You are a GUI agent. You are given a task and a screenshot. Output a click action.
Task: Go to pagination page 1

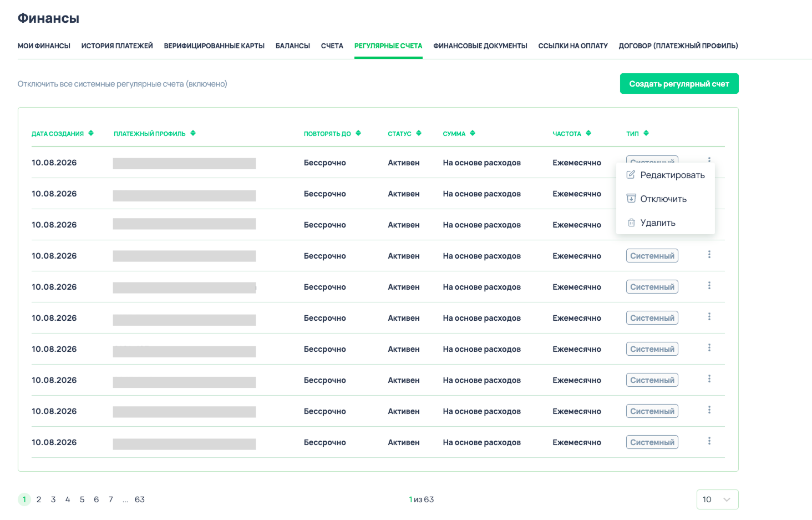click(24, 499)
